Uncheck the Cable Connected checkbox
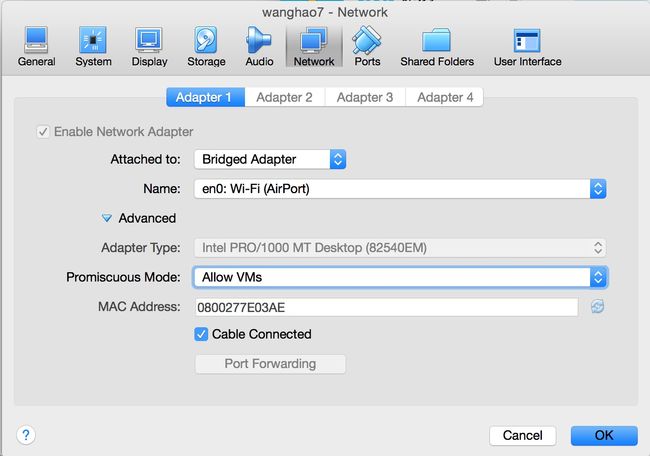Image resolution: width=650 pixels, height=456 pixels. [201, 334]
